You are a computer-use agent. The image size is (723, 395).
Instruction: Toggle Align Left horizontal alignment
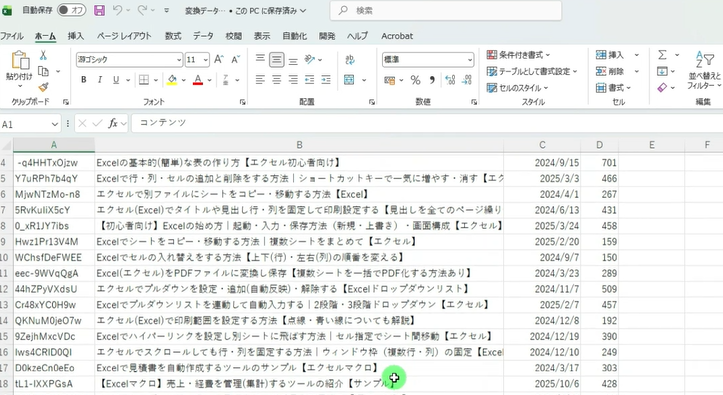pos(261,80)
